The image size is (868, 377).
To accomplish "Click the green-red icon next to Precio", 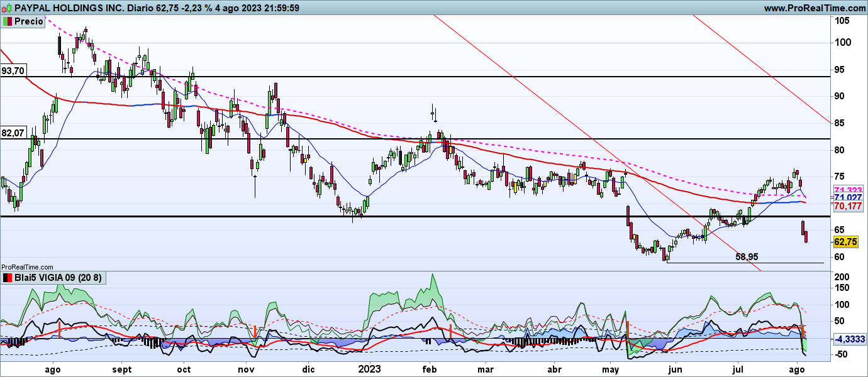I will pos(7,21).
